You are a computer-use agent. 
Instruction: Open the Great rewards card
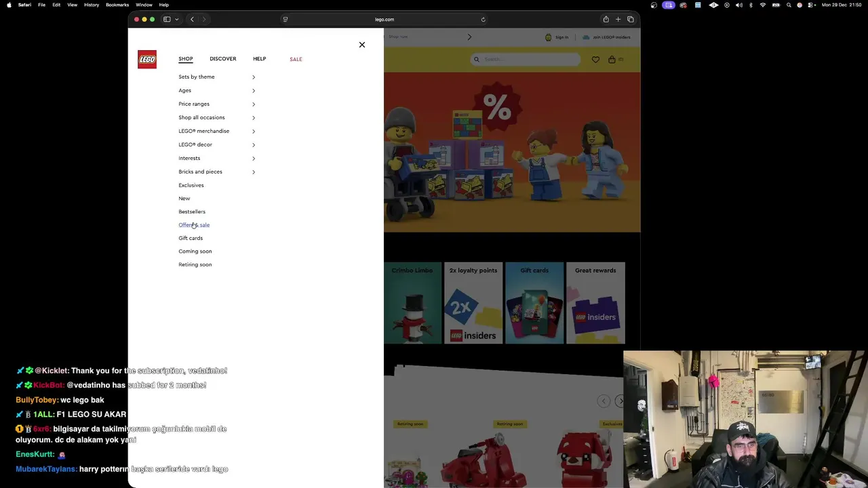(595, 303)
